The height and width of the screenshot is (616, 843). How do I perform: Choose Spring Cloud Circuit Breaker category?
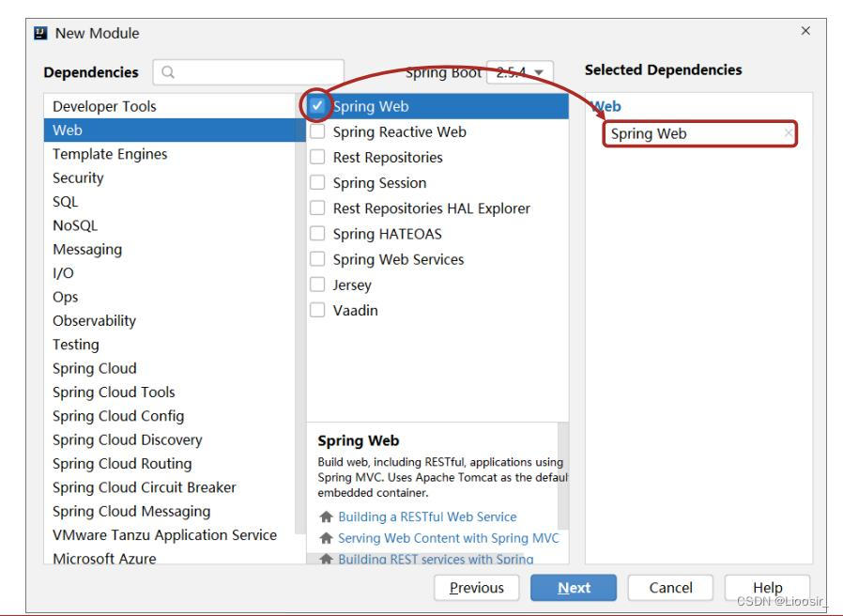[170, 487]
